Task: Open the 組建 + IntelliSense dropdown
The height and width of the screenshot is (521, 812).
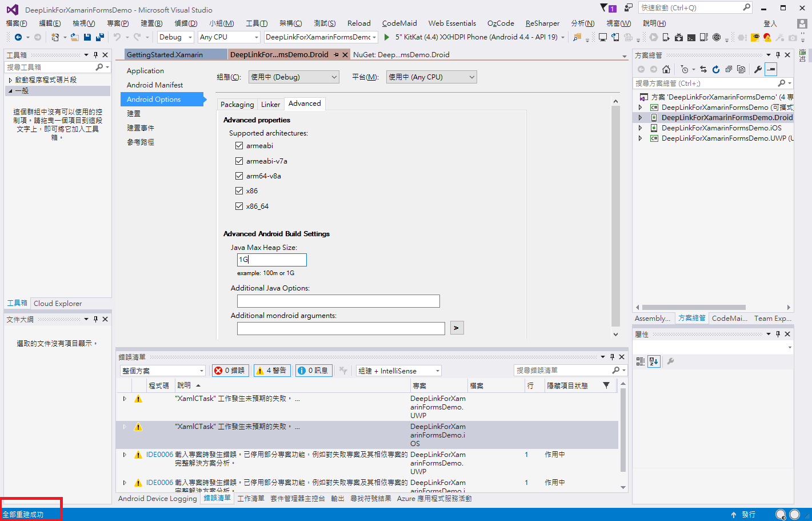Action: point(399,371)
